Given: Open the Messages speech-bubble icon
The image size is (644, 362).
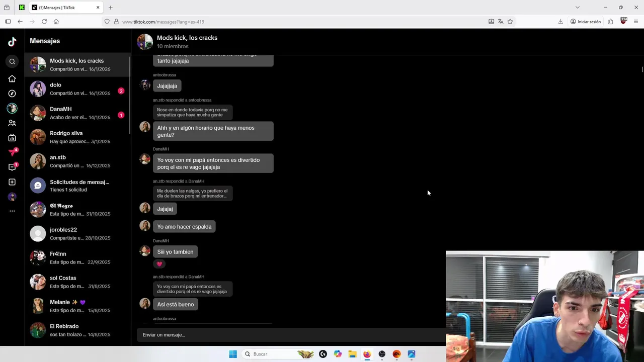Looking at the screenshot, I should [x=13, y=167].
